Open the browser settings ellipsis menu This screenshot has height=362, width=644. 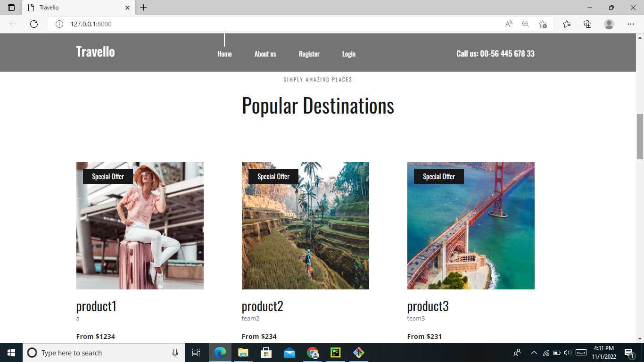coord(631,24)
